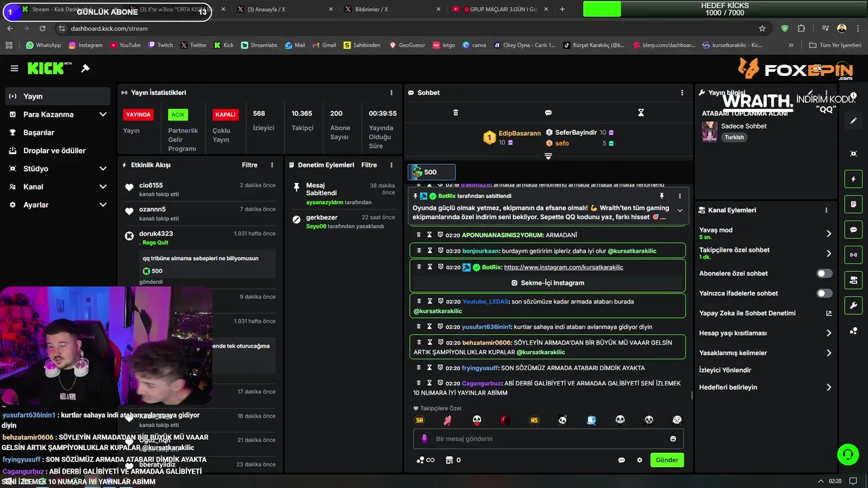The height and width of the screenshot is (488, 868).
Task: Click İzleyici Yönlendir option
Action: (x=725, y=370)
